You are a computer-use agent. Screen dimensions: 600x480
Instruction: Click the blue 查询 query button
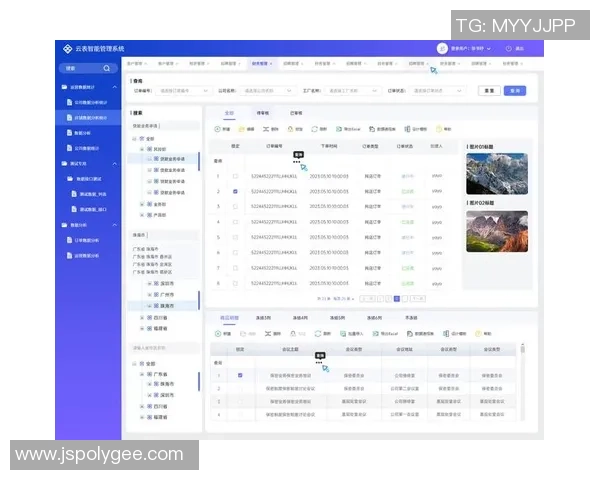click(x=515, y=91)
